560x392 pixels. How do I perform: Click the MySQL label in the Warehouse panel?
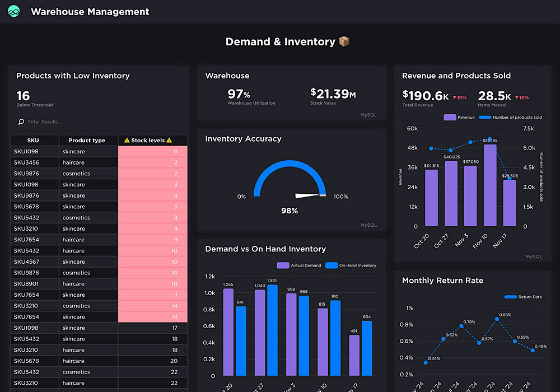pos(368,115)
